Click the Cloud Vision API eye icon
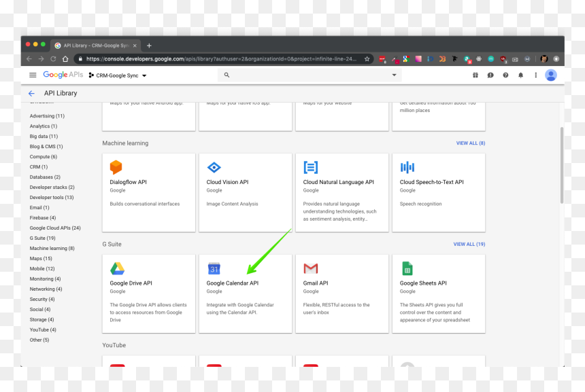 pos(214,167)
